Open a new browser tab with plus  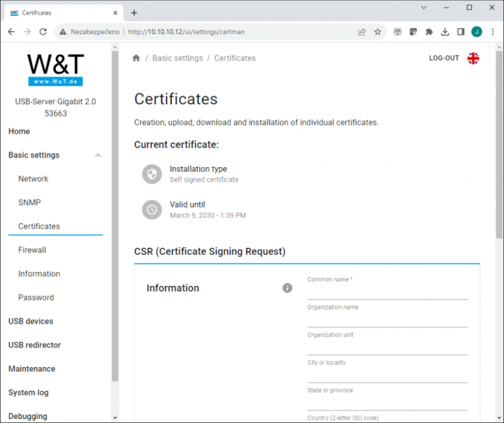(x=134, y=13)
